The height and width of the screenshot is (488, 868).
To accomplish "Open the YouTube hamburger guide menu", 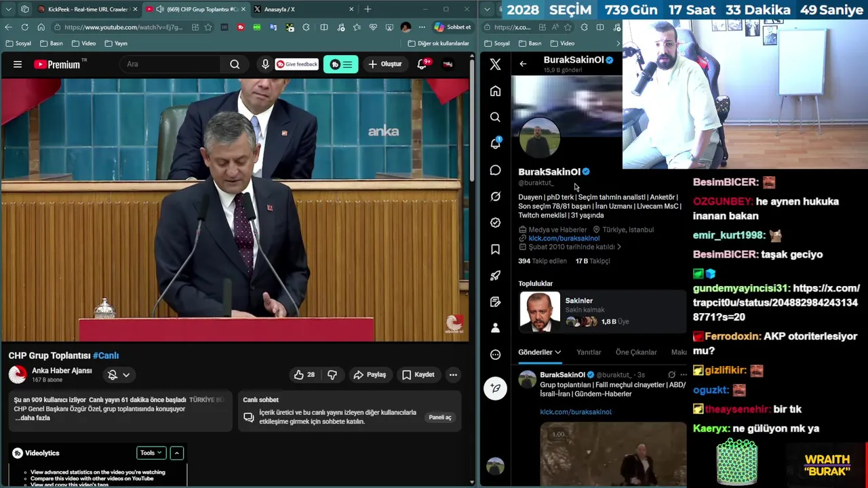I will [18, 64].
